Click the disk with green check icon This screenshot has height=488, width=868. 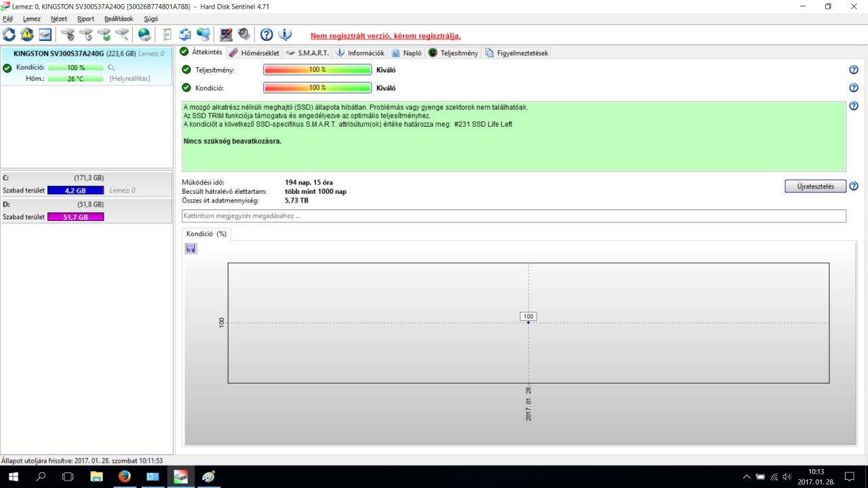104,34
